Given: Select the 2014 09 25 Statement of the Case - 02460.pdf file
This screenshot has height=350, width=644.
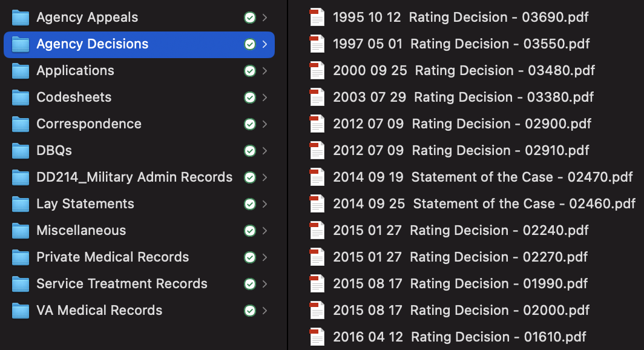Looking at the screenshot, I should pyautogui.click(x=472, y=203).
